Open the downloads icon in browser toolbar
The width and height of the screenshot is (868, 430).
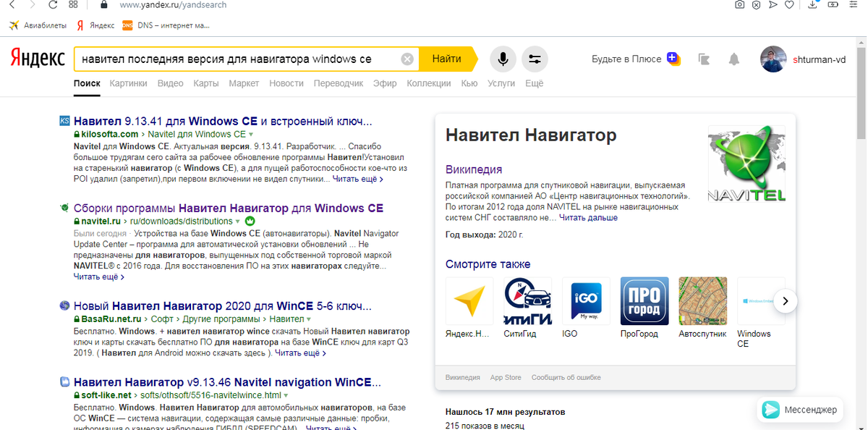[x=813, y=4]
